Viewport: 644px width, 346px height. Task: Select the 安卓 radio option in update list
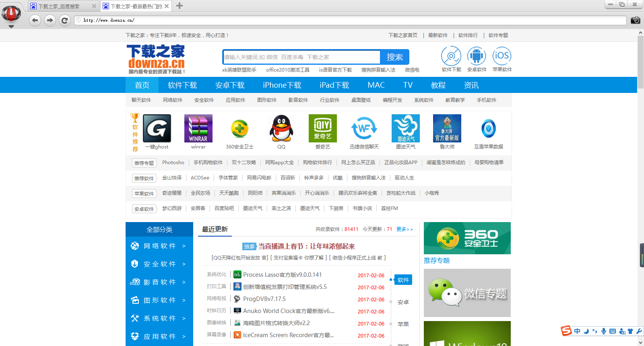click(x=403, y=302)
